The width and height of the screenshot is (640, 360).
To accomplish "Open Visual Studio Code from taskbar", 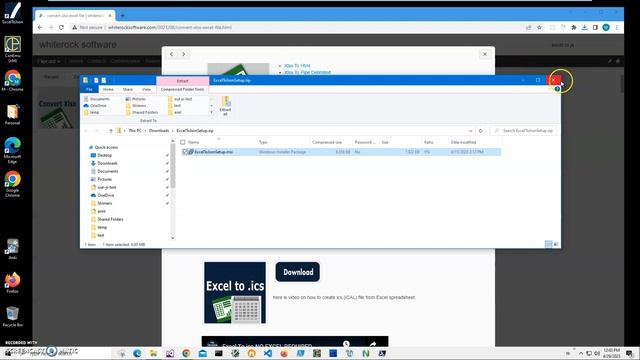I will (x=268, y=353).
